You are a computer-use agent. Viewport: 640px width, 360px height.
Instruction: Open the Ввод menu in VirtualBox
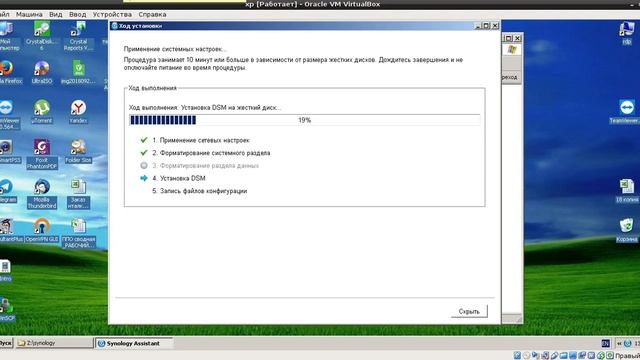tap(78, 14)
